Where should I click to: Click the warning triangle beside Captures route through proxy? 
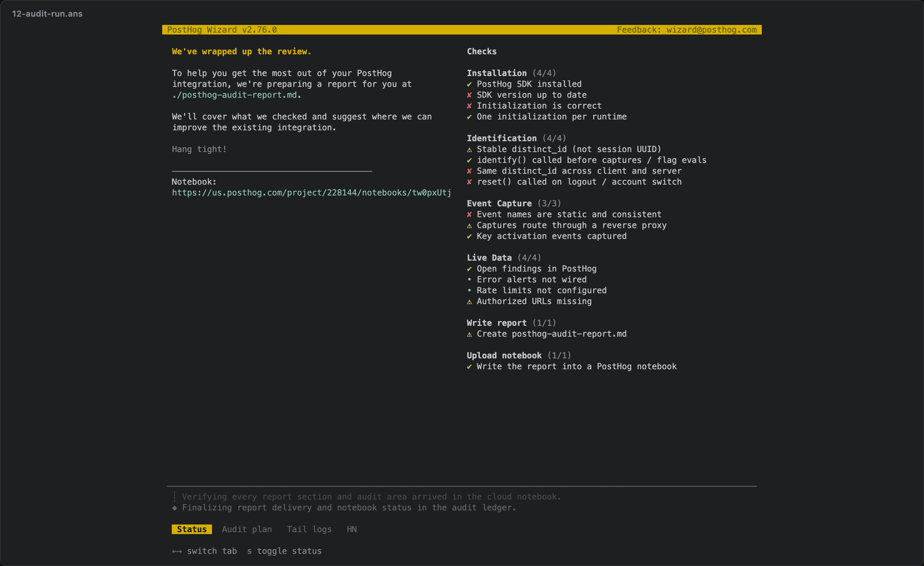click(x=469, y=226)
